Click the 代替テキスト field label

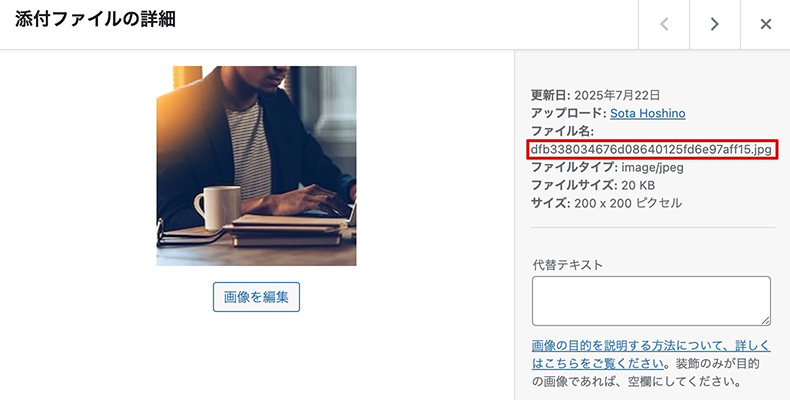pos(567,264)
